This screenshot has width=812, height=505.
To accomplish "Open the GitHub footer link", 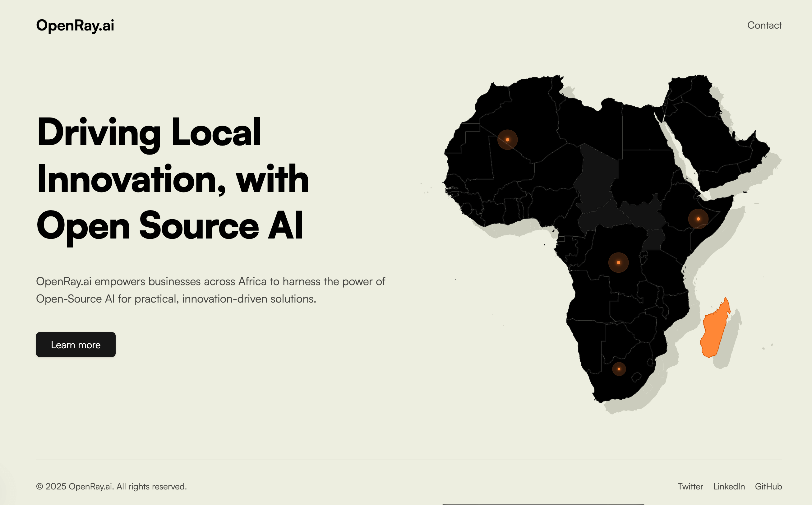I will [x=768, y=486].
